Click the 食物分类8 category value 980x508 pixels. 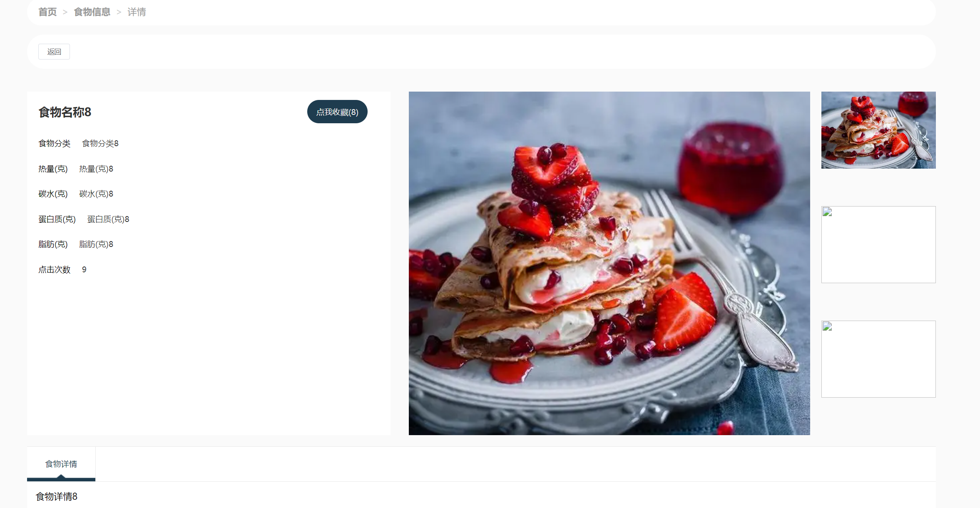100,143
